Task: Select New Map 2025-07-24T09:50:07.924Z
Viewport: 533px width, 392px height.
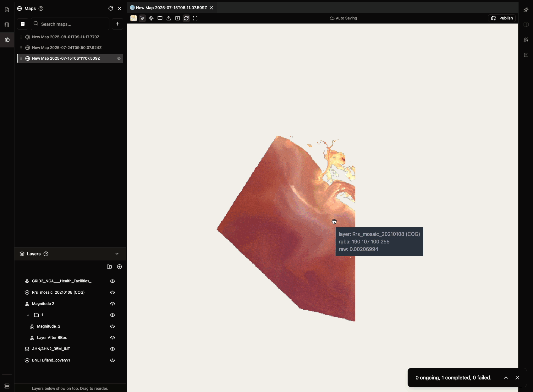Action: tap(70, 48)
